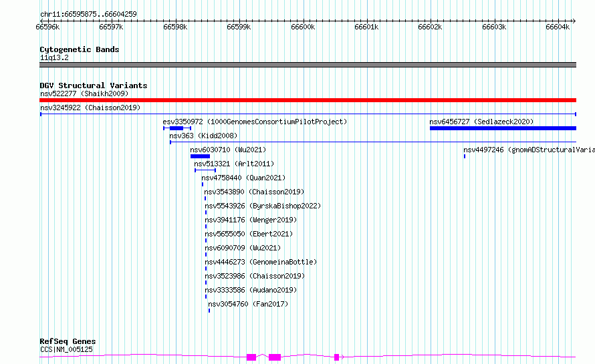Click the small nsv3054760 variant tick mark
Image resolution: width=595 pixels, height=364 pixels.
tap(209, 311)
